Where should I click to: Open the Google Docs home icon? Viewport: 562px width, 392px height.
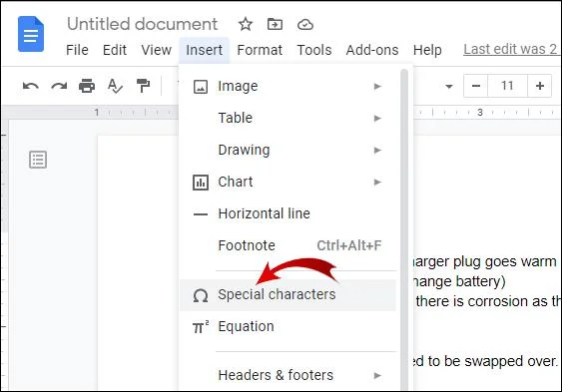[31, 34]
